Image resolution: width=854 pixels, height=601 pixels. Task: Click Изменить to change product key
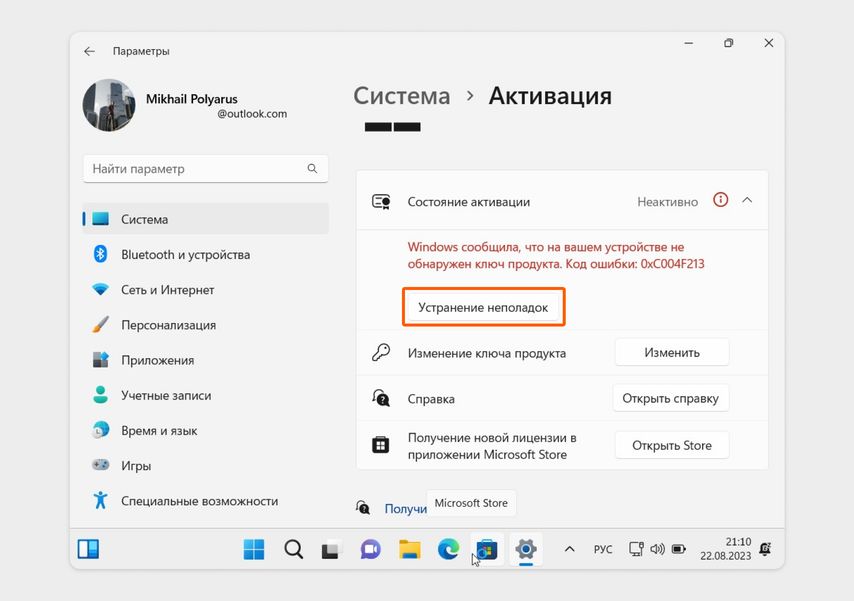[672, 353]
